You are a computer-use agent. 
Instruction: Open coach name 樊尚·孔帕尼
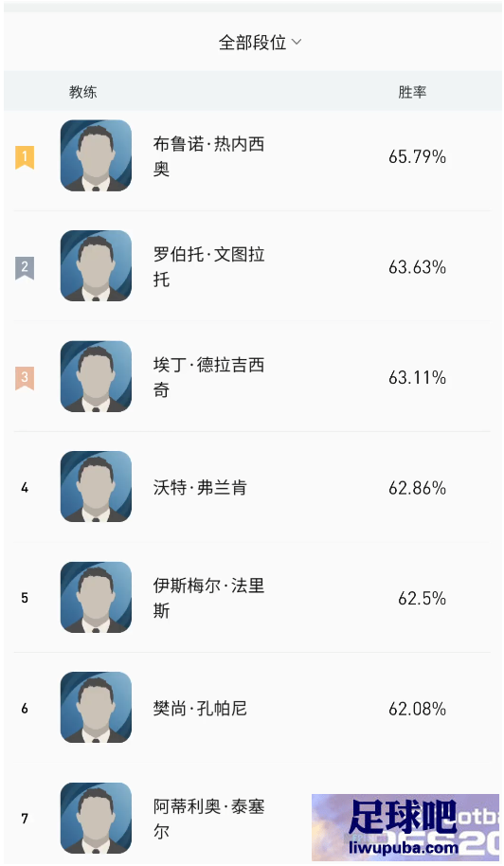click(x=200, y=708)
